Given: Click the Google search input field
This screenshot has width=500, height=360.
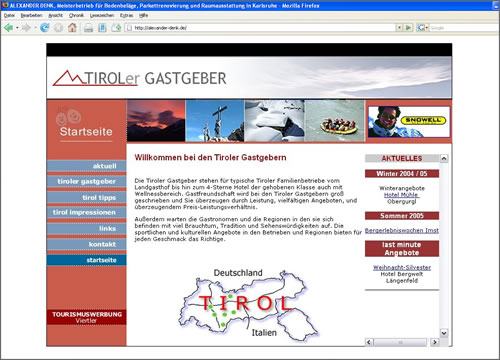Looking at the screenshot, I should [x=464, y=28].
